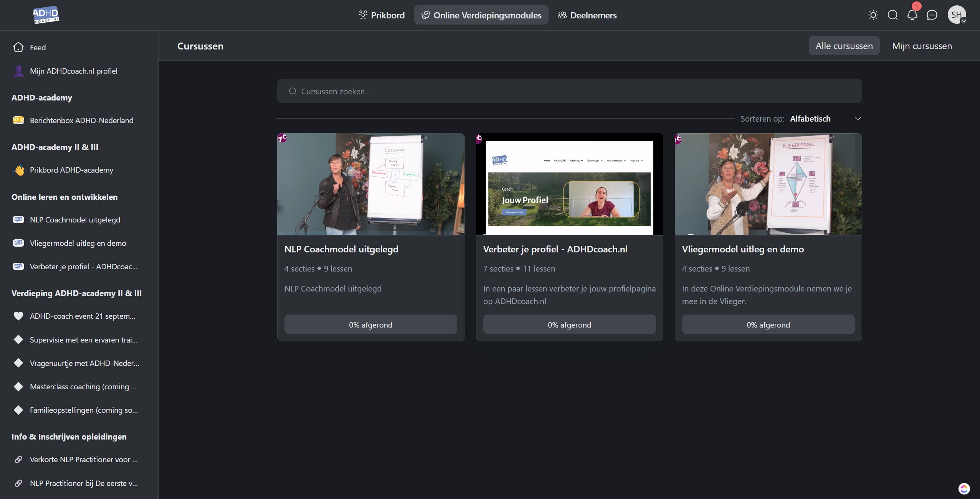
Task: Open ADHD-coach event 21 september
Action: point(83,316)
